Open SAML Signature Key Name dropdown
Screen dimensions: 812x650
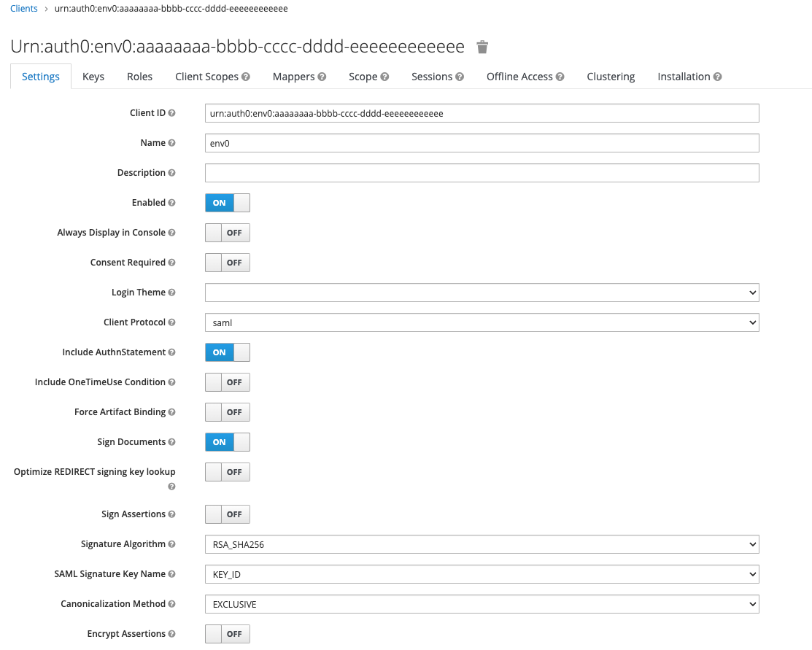click(482, 574)
